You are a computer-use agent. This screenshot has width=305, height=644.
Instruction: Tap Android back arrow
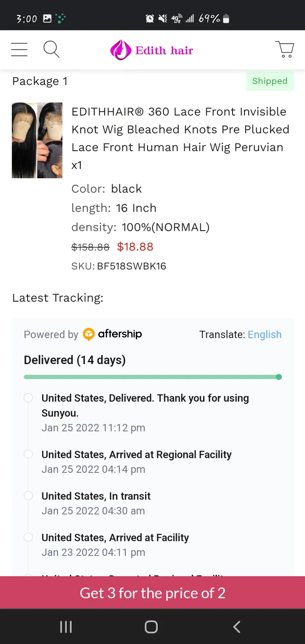(237, 627)
